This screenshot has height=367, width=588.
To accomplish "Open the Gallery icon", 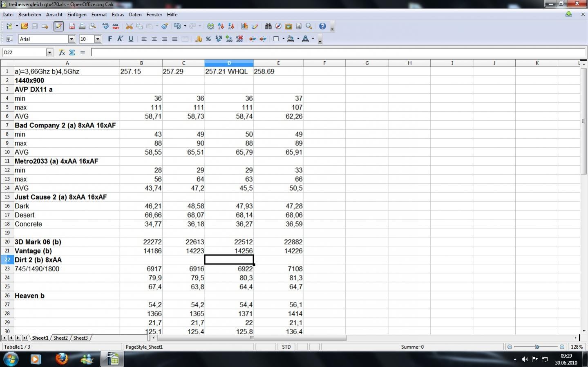I will 288,26.
